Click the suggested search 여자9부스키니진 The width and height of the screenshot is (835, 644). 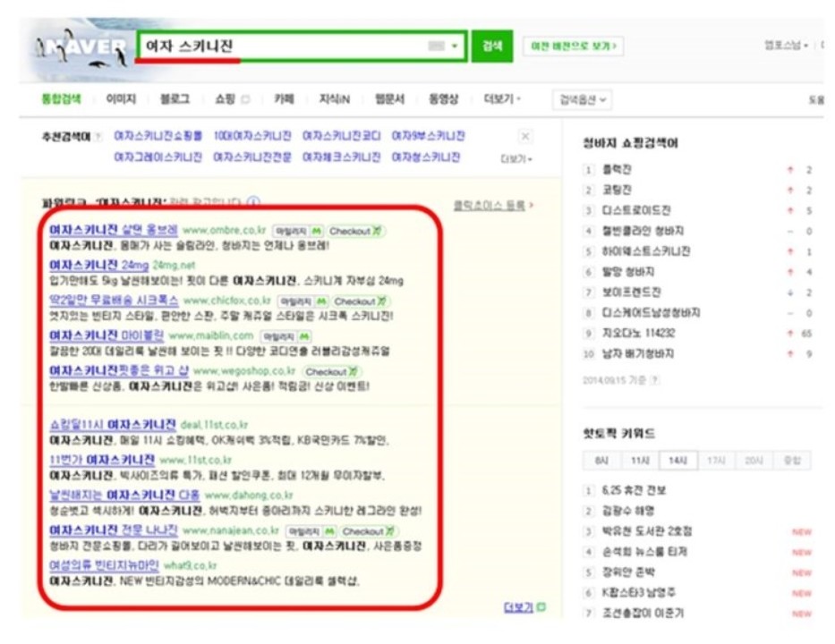coord(428,136)
